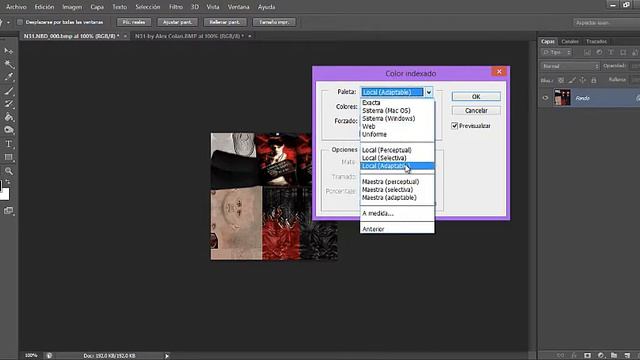Choose Local (Selectiva) palette option
640x360 pixels.
[x=384, y=158]
